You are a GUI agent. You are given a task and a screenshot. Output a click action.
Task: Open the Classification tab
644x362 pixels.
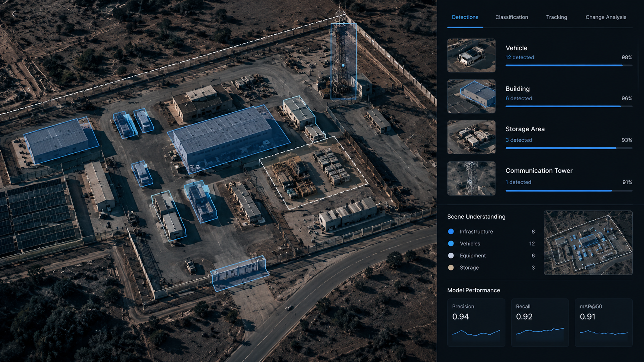coord(512,17)
